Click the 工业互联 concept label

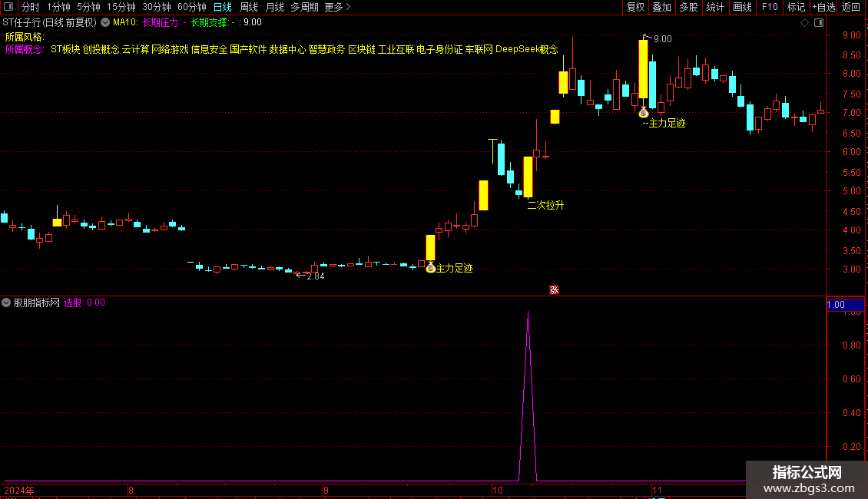pyautogui.click(x=396, y=49)
